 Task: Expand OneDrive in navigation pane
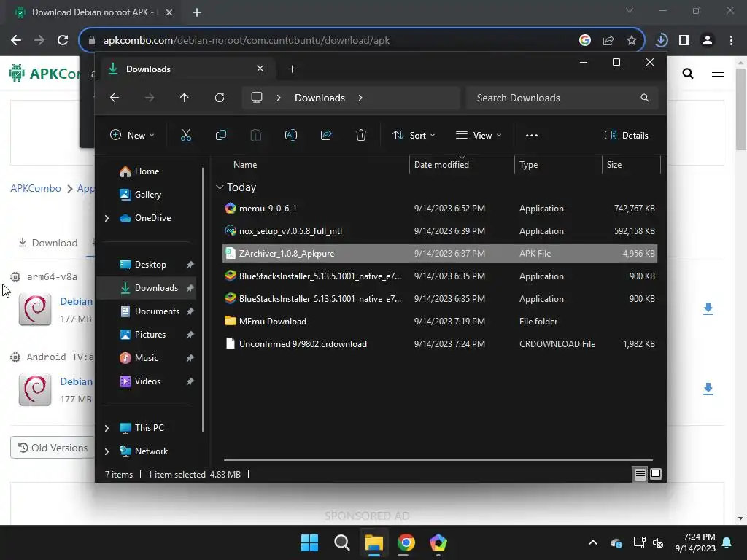pyautogui.click(x=107, y=218)
